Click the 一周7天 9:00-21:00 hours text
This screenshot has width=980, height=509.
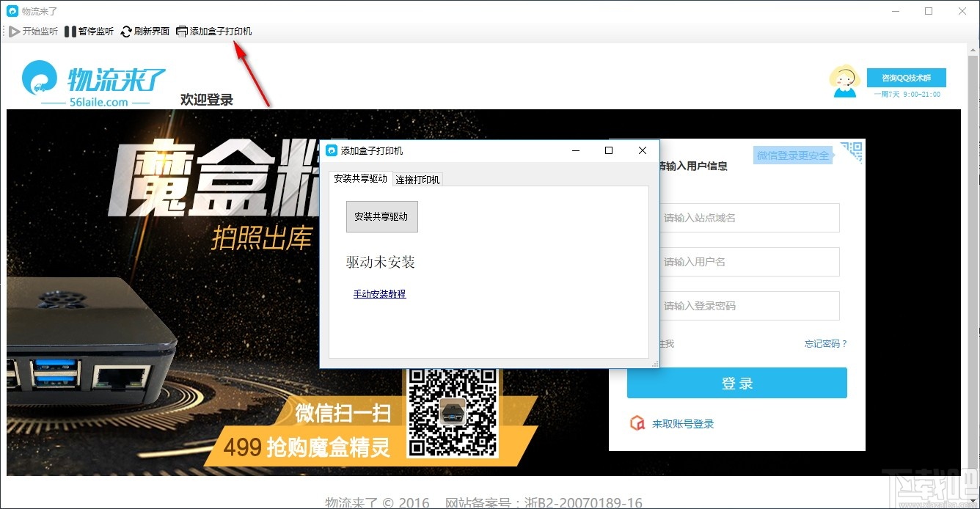tap(907, 95)
